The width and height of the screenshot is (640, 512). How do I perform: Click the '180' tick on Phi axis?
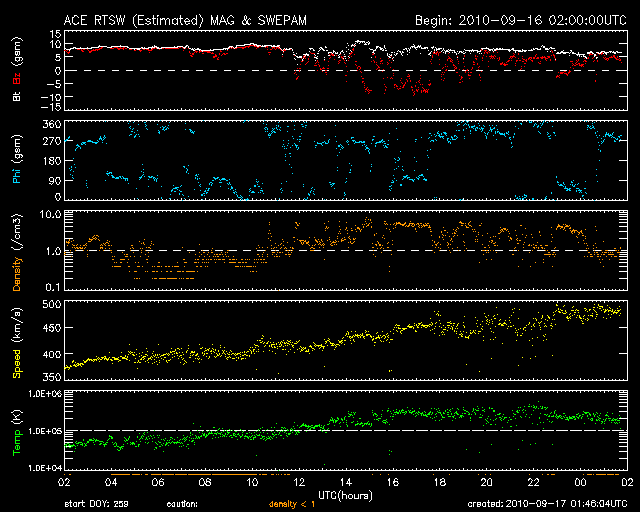[52, 161]
